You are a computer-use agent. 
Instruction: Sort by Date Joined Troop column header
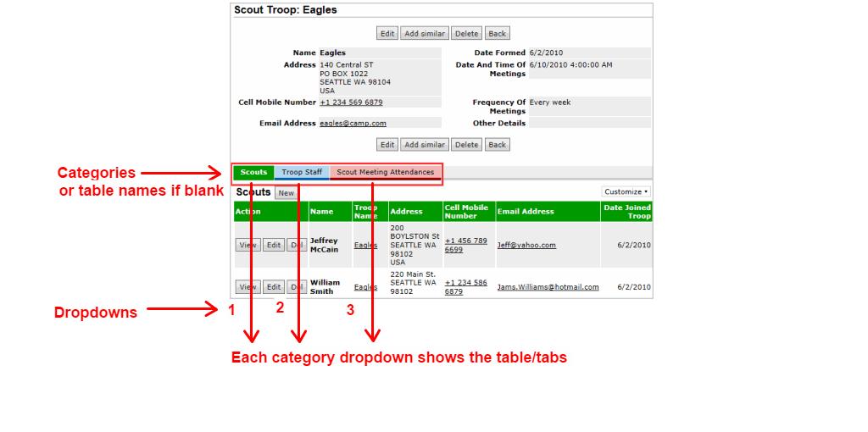[626, 212]
